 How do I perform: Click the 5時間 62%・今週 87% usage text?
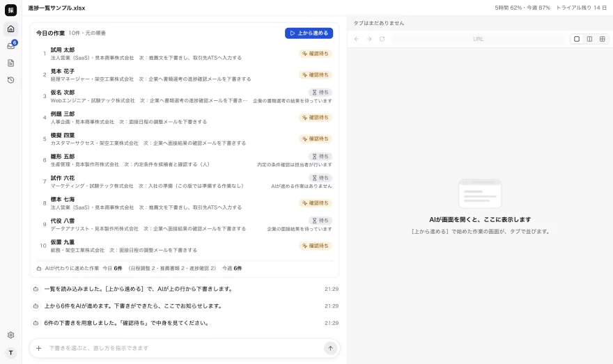(522, 8)
